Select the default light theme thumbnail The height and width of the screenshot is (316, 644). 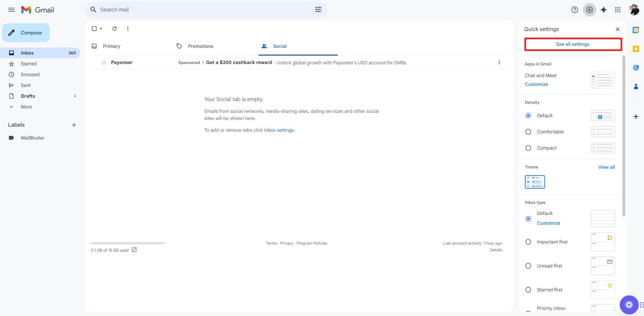(x=535, y=182)
